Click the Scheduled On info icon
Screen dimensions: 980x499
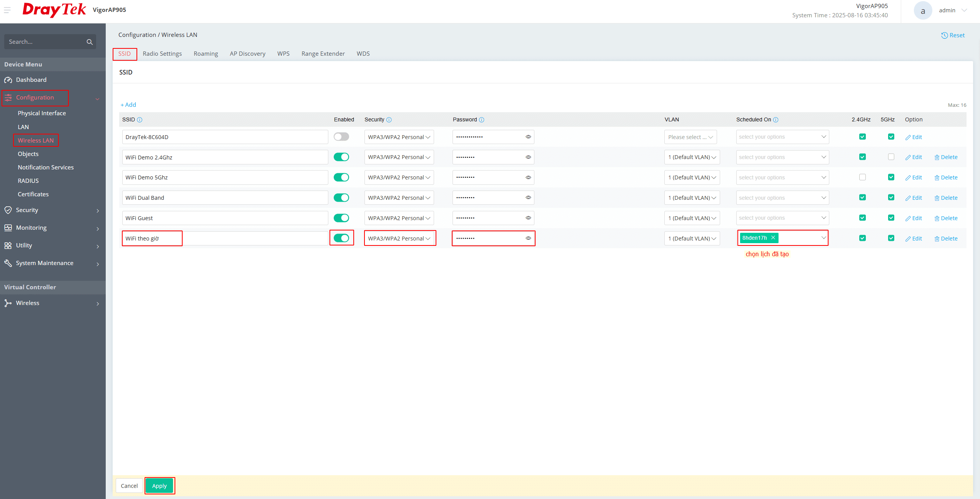click(x=775, y=120)
